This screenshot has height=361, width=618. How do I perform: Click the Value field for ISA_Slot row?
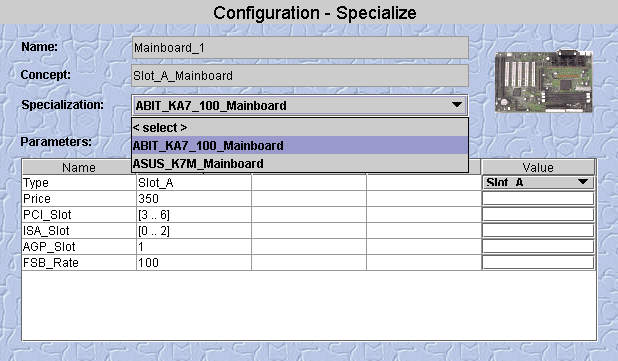538,231
